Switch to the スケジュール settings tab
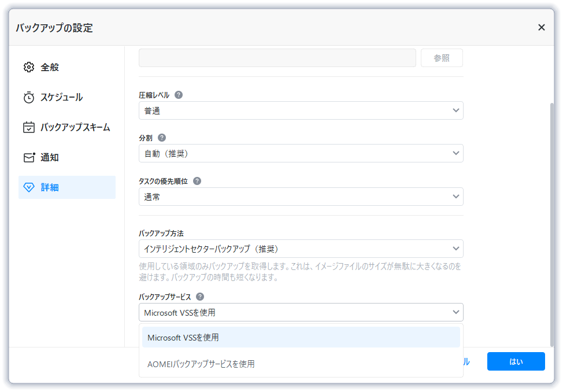Image resolution: width=563 pixels, height=392 pixels. [61, 97]
